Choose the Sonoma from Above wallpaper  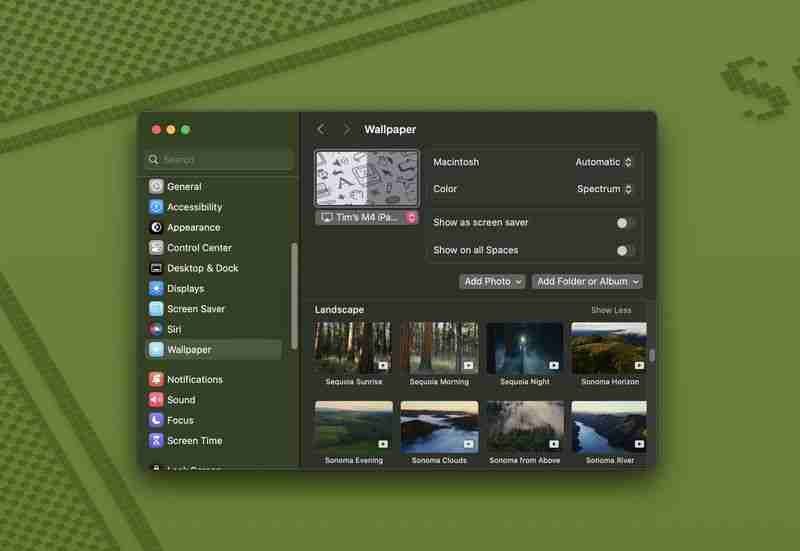click(x=525, y=427)
